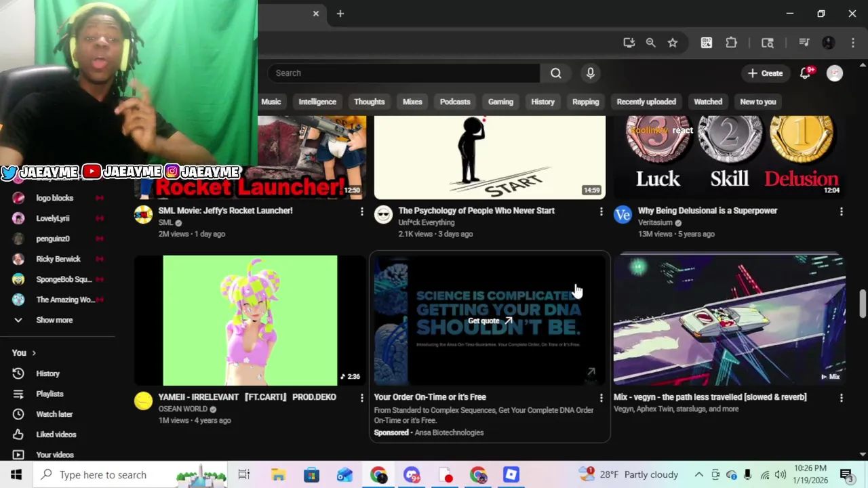Bookmark this page with the star icon

(673, 43)
